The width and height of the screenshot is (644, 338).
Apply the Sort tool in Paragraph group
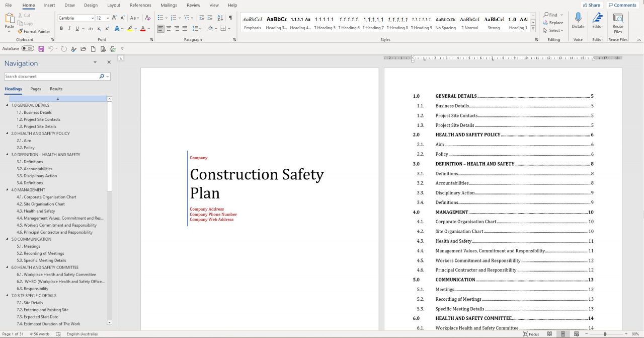[x=221, y=18]
